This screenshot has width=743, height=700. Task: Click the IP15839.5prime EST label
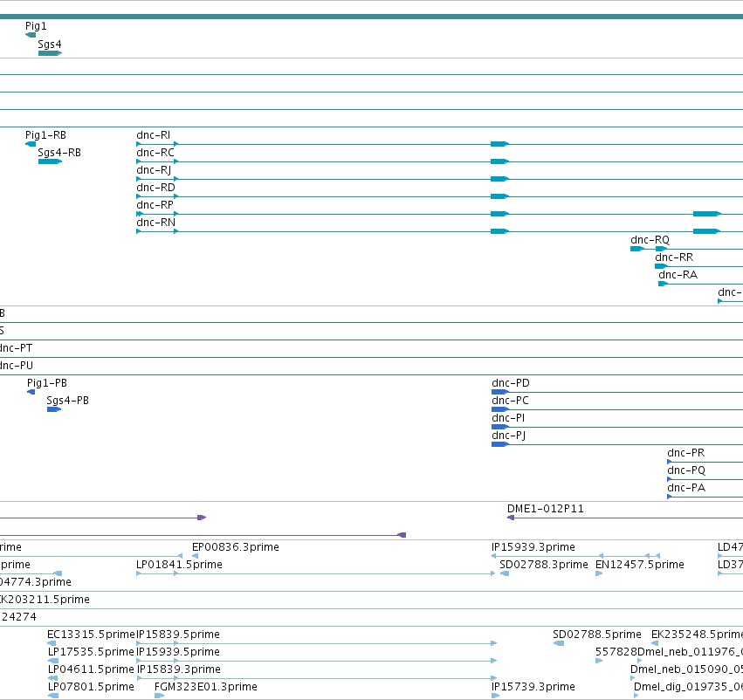coord(178,635)
